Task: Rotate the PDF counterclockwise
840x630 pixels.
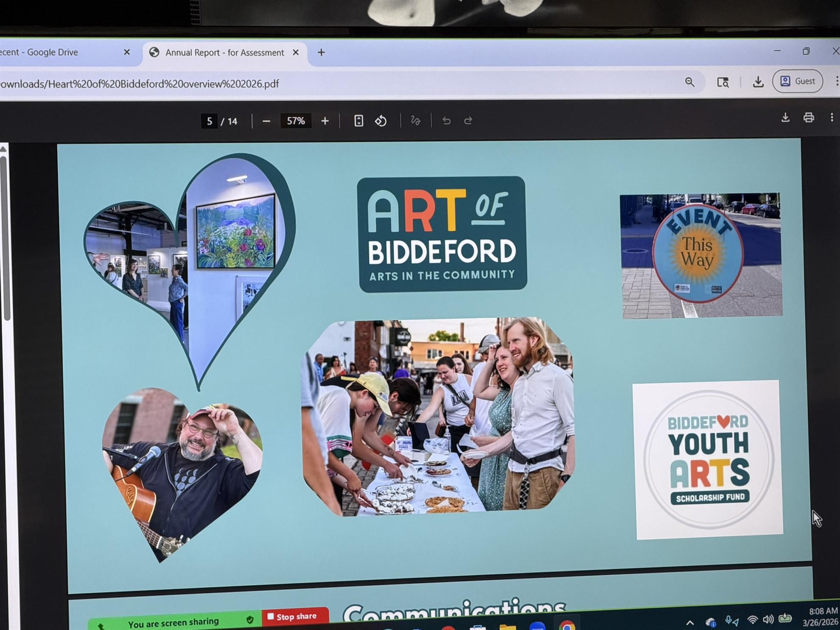Action: (381, 121)
